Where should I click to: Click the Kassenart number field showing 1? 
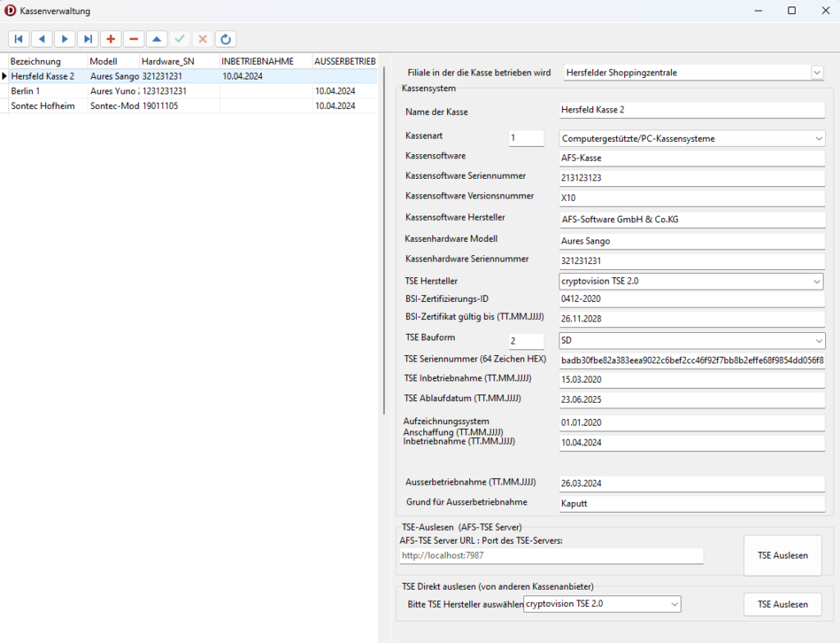tap(526, 138)
